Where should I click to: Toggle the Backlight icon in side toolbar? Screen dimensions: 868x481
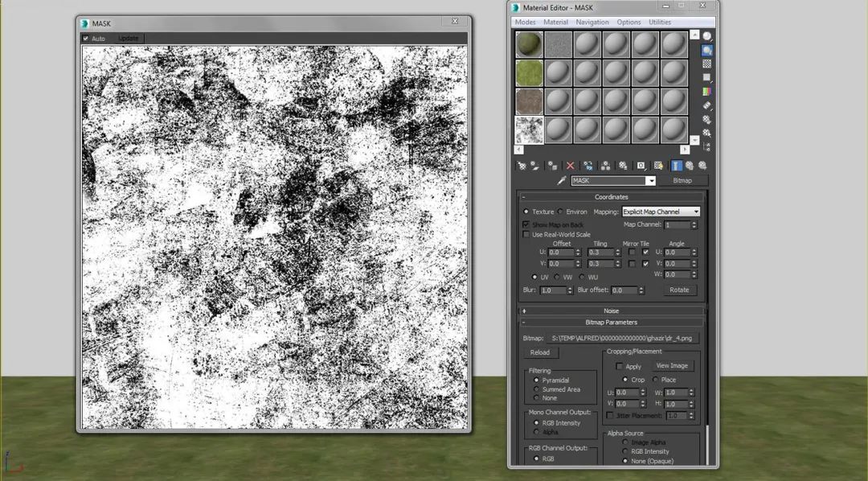[706, 50]
